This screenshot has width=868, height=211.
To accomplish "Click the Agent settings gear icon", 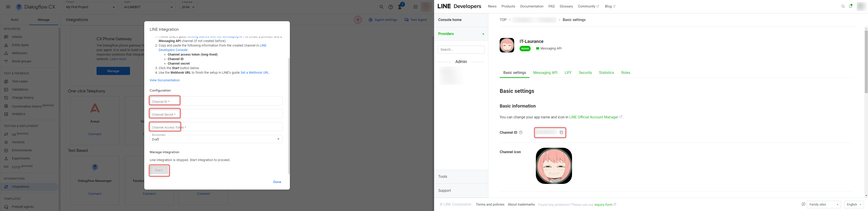I will [x=370, y=20].
